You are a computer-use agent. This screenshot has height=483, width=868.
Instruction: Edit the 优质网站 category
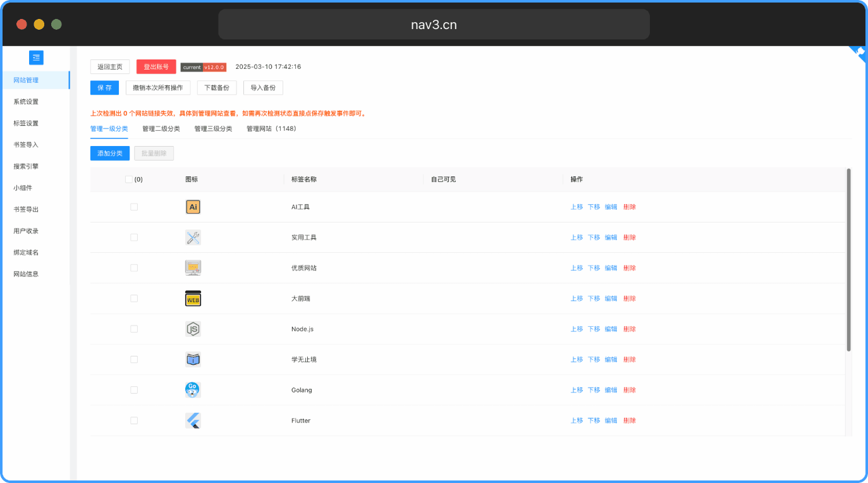click(x=611, y=268)
